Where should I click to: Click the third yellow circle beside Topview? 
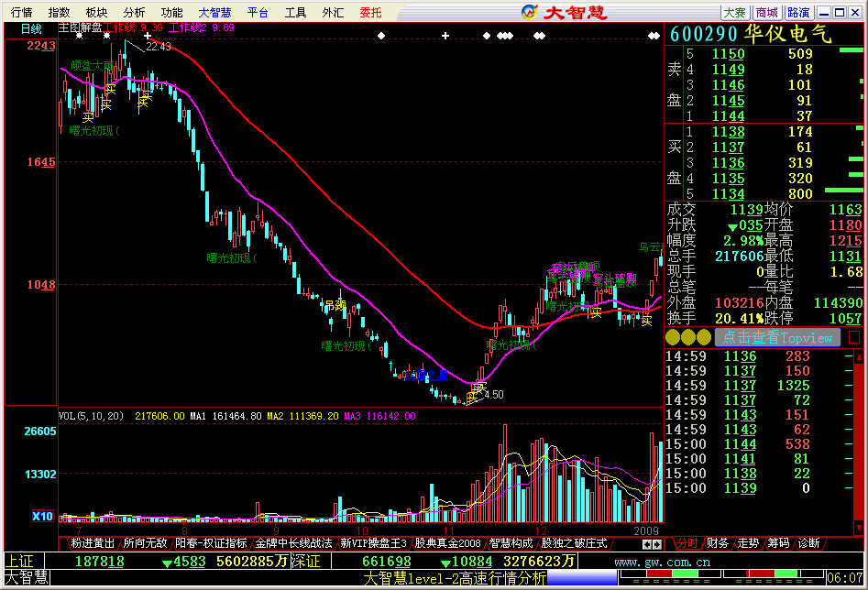click(704, 337)
